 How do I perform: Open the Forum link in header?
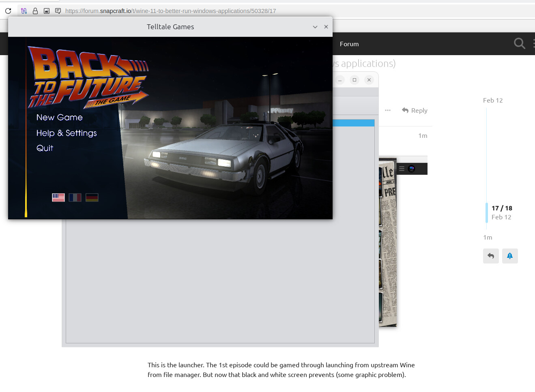point(349,44)
